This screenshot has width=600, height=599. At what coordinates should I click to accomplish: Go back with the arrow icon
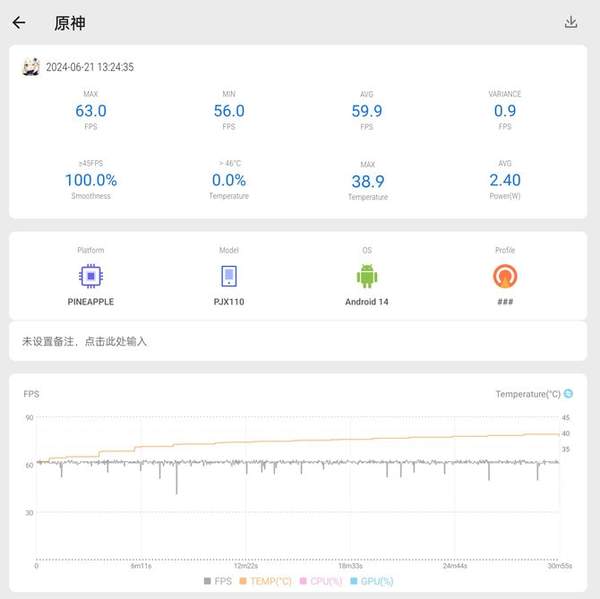tap(19, 23)
